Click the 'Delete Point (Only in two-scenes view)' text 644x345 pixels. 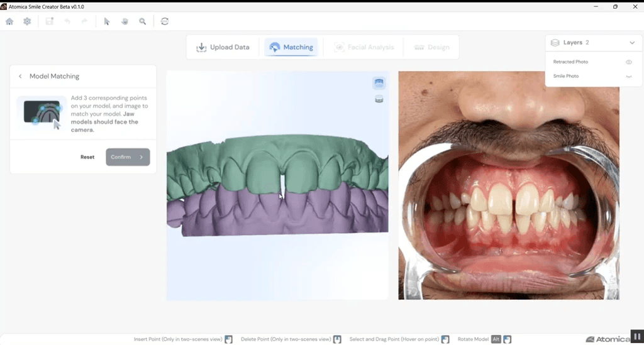point(286,339)
